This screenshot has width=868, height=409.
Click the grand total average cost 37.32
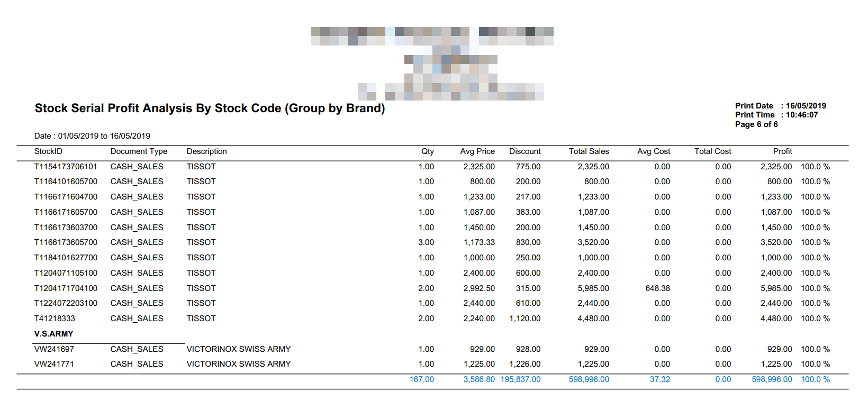660,379
